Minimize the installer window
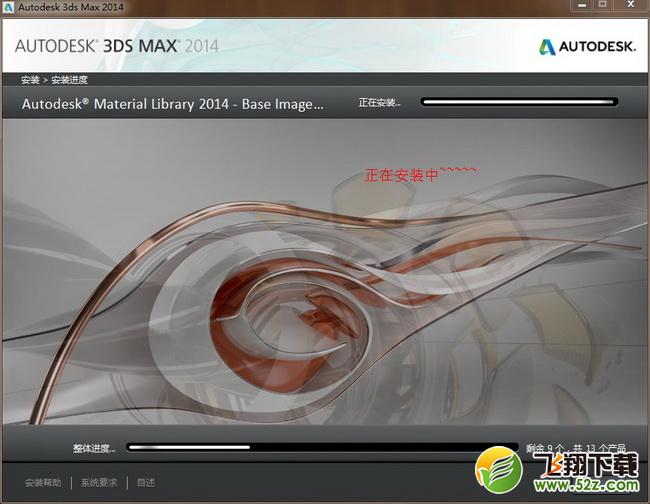This screenshot has height=504, width=650. pyautogui.click(x=582, y=5)
